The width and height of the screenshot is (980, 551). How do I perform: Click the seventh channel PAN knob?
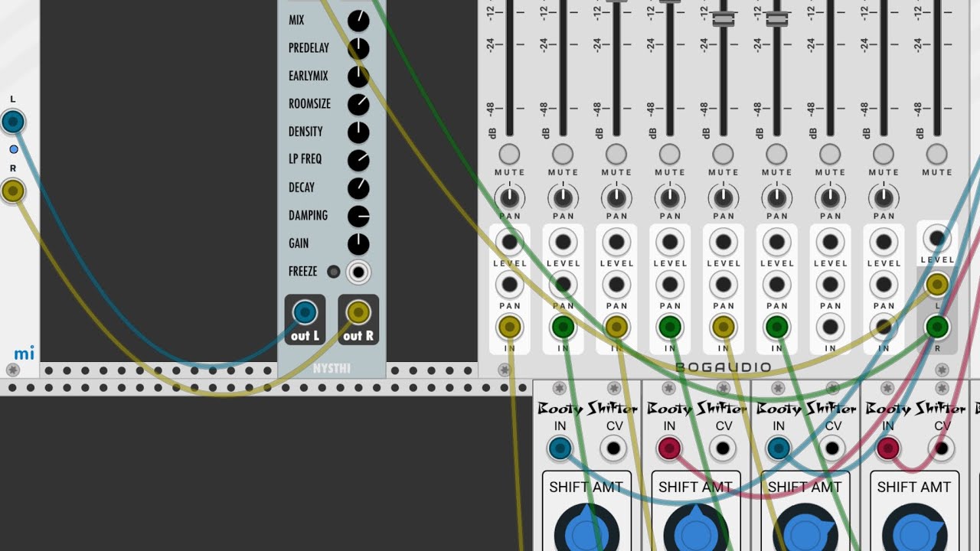pos(831,198)
